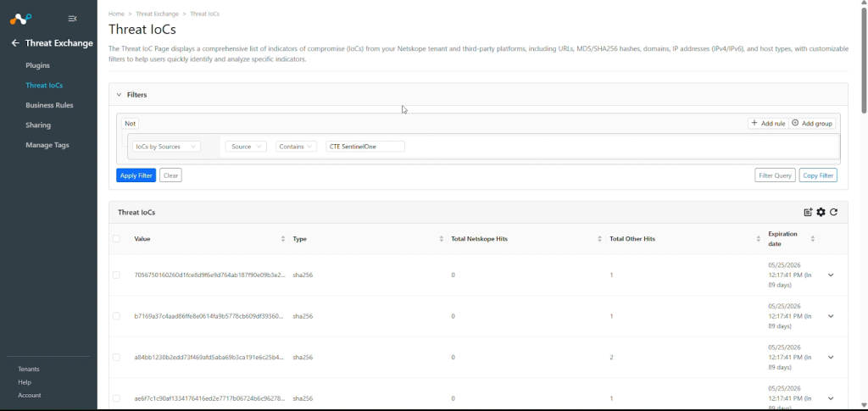Image resolution: width=868 pixels, height=411 pixels.
Task: Toggle the Not button in filter
Action: [130, 124]
